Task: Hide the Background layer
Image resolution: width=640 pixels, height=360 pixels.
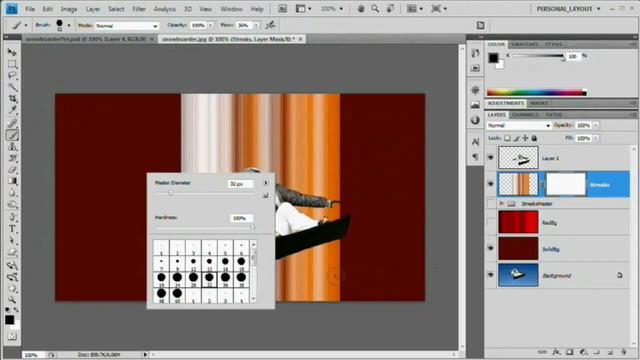Action: (491, 275)
